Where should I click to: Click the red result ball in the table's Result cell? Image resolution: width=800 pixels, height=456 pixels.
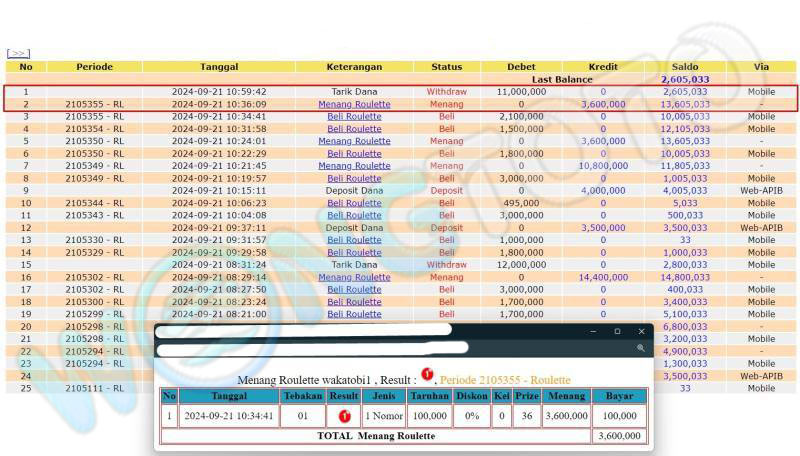342,416
